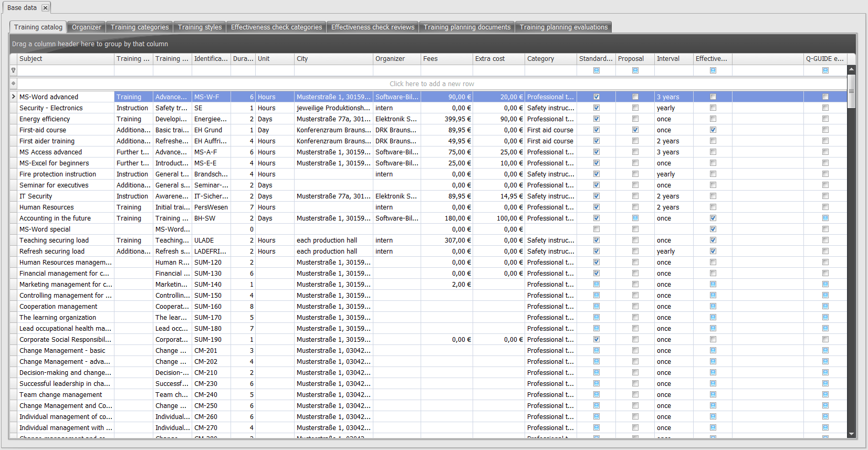Click the filter funnel icon in filter row
The image size is (868, 450).
click(x=13, y=70)
